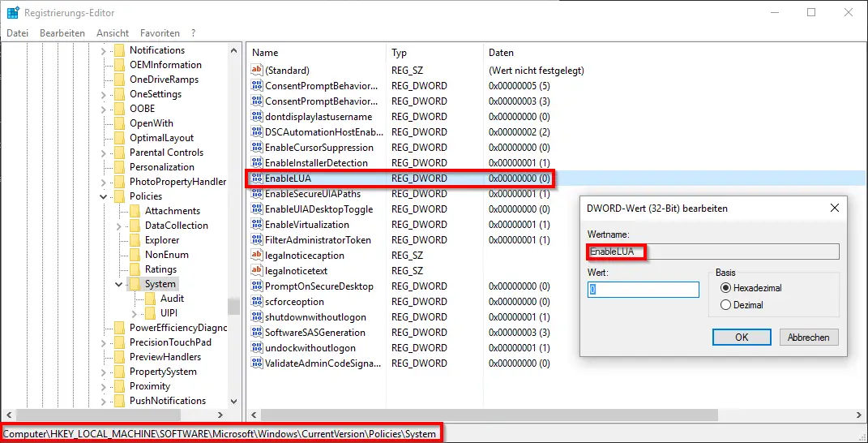
Task: Click the DWORD icon beside SoftwareSASGeneration
Action: pyautogui.click(x=256, y=333)
